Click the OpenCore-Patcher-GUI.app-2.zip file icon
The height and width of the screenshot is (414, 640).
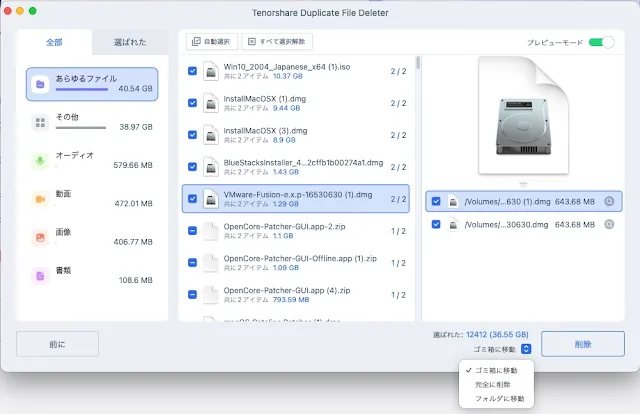point(211,231)
